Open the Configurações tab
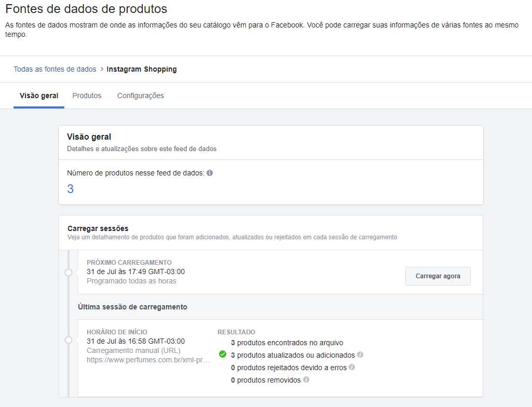The width and height of the screenshot is (532, 407). point(141,96)
